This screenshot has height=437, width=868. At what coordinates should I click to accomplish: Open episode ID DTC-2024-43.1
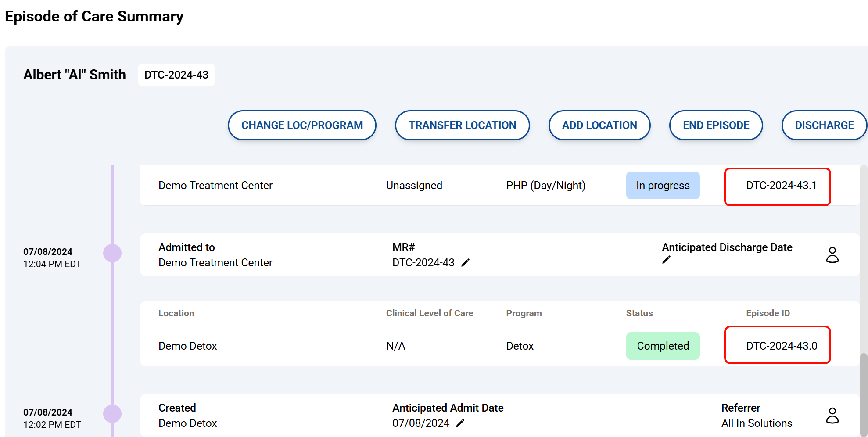tap(781, 186)
